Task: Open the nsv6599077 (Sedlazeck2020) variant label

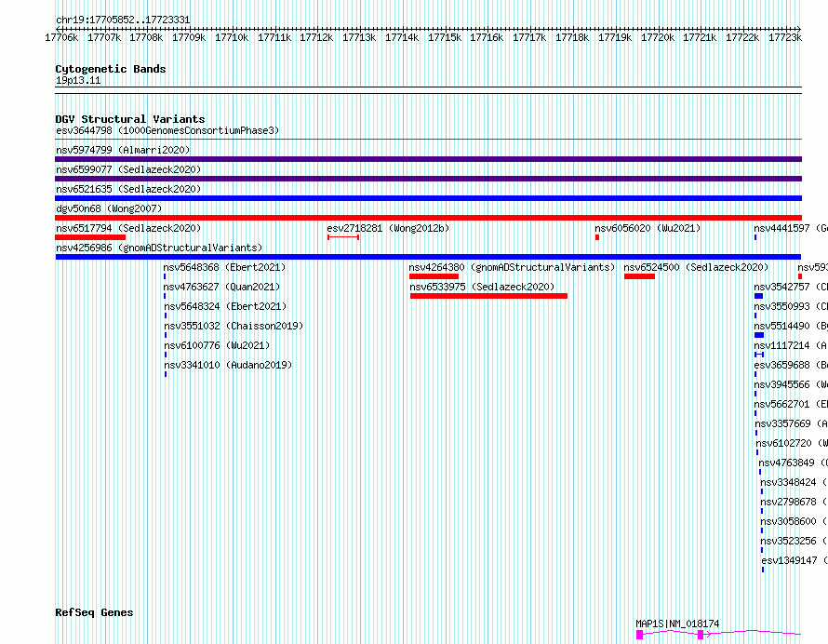Action: coord(128,169)
